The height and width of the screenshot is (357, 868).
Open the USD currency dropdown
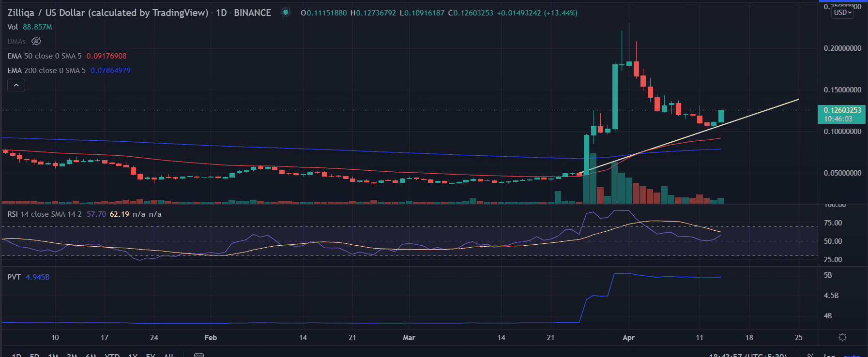click(842, 13)
